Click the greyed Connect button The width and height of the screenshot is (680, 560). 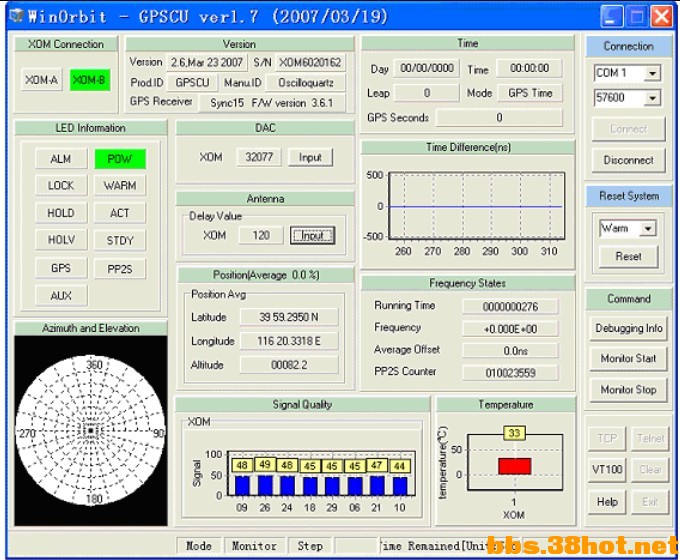point(628,129)
